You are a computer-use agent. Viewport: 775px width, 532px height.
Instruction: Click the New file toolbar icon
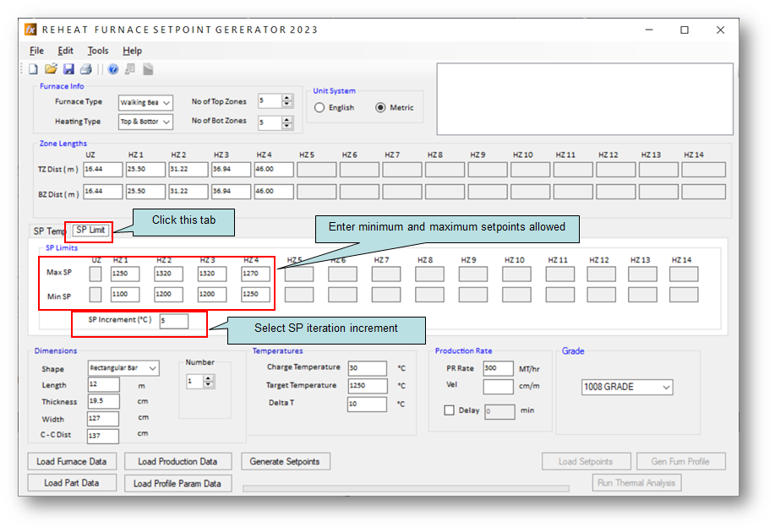pos(33,69)
